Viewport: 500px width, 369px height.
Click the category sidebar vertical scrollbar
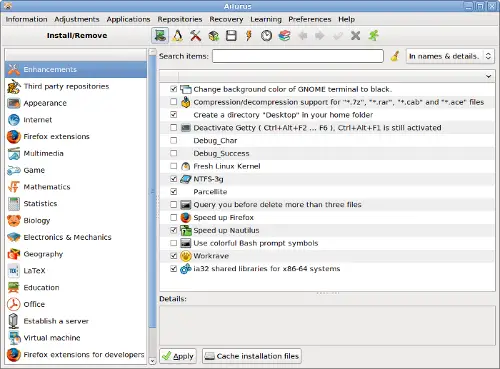pyautogui.click(x=152, y=192)
